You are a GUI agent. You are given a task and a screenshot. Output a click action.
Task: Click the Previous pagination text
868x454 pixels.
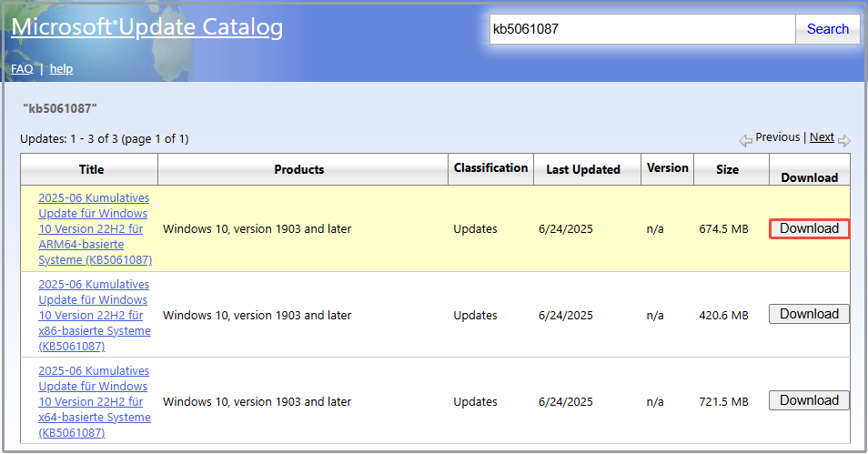(778, 137)
